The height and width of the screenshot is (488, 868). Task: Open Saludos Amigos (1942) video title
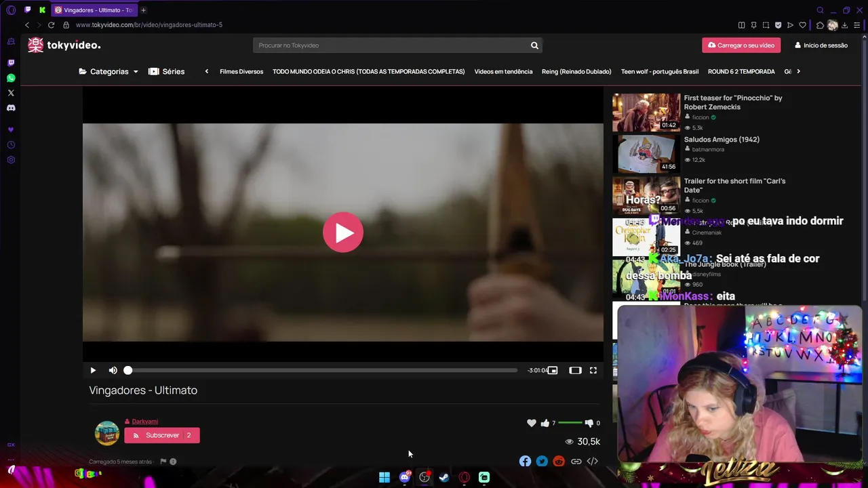point(722,140)
